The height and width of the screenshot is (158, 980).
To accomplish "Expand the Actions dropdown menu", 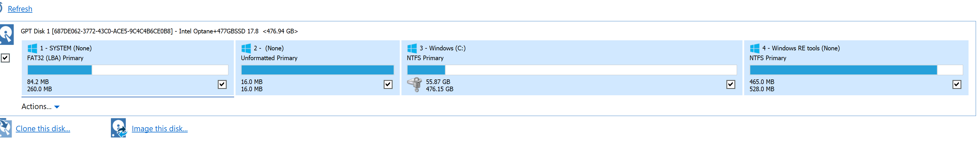I will 36,106.
